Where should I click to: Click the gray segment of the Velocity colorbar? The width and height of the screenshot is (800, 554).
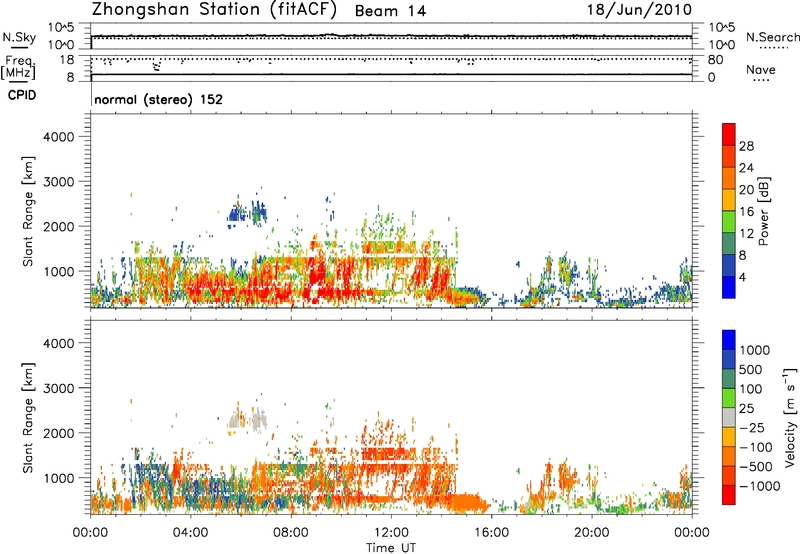(729, 417)
